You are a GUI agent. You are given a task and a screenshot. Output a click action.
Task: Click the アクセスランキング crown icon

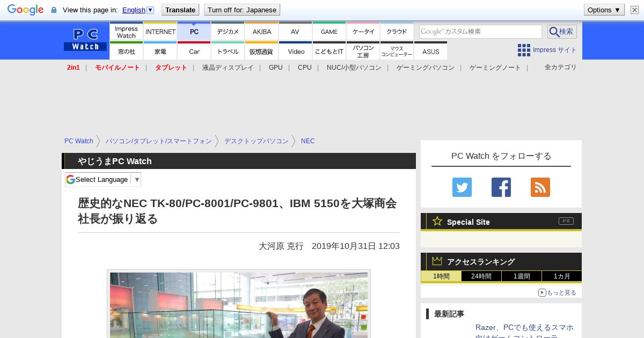coord(437,261)
